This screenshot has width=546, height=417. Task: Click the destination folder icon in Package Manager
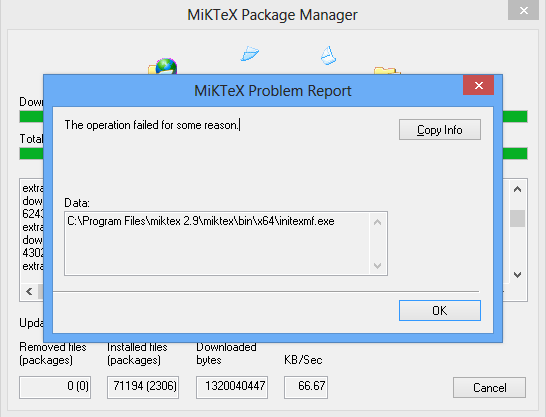[387, 70]
